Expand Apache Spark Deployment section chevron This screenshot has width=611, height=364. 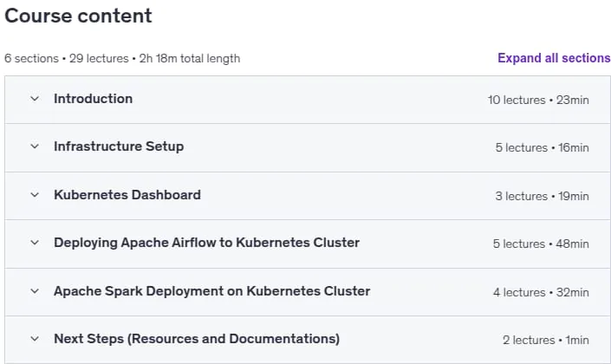tap(35, 291)
